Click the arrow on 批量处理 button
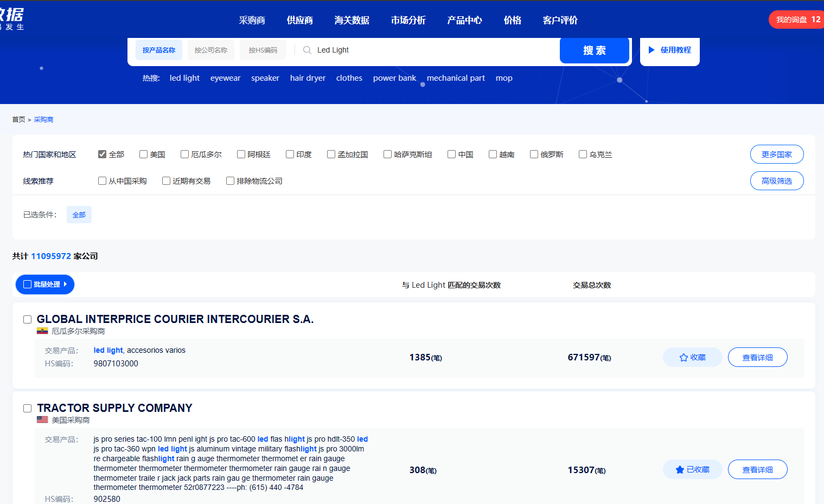This screenshot has height=504, width=824. 65,284
